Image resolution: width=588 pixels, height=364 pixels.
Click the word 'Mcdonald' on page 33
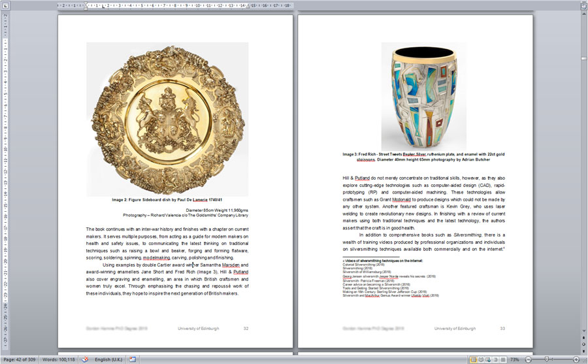tap(401, 199)
